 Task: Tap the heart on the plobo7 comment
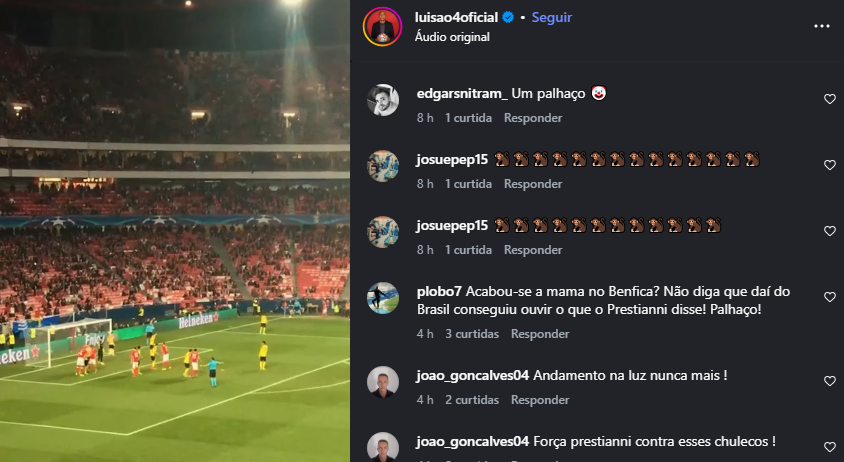coord(829,297)
